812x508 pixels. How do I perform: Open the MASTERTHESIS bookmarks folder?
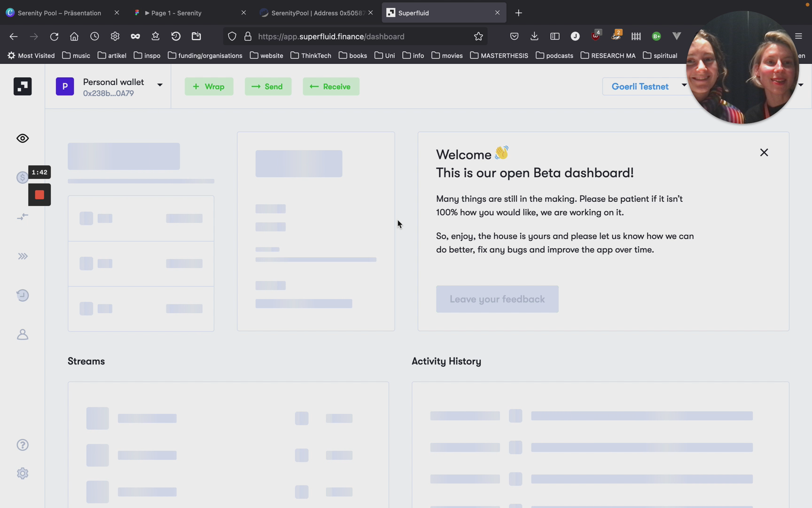499,56
